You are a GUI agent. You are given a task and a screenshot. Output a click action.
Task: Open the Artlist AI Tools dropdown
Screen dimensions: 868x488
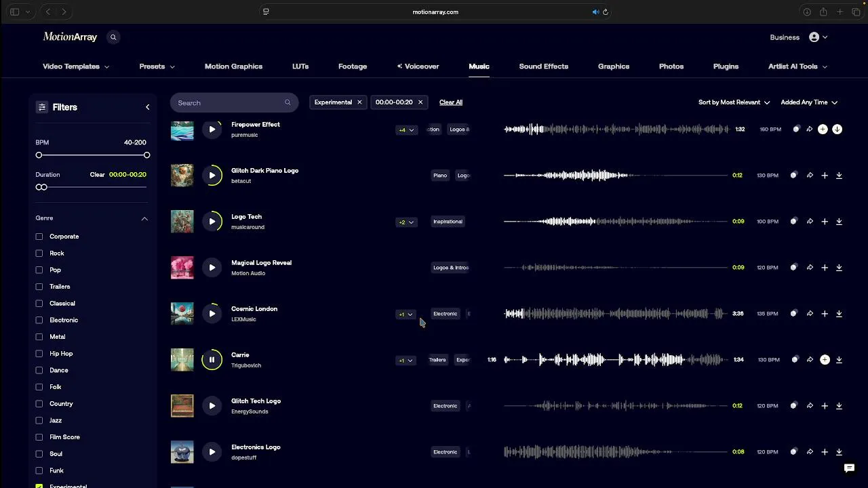point(797,66)
